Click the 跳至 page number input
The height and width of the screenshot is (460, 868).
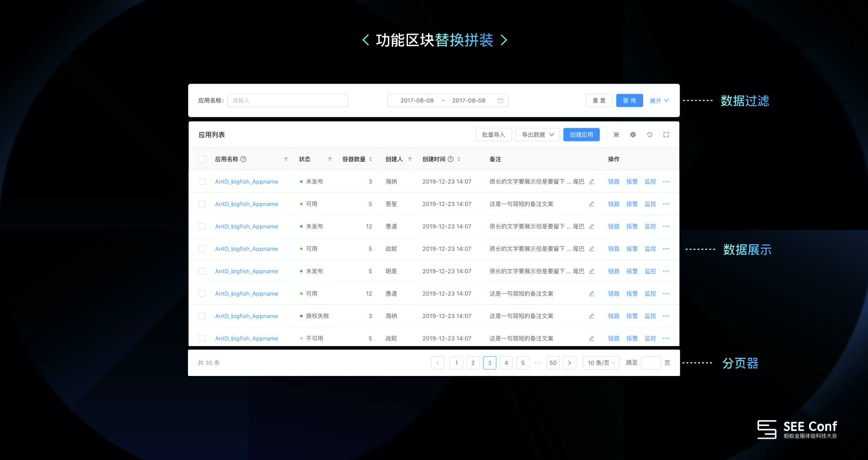tap(651, 363)
